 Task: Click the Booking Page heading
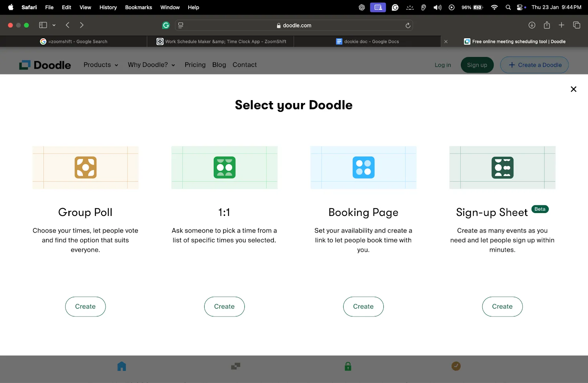tap(363, 212)
